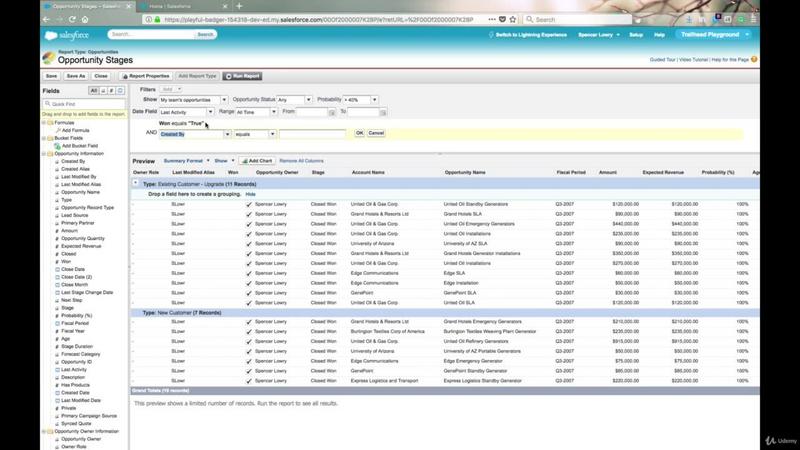
Task: Toggle Won checkmark for GenePoint SLA row
Action: coord(249,293)
